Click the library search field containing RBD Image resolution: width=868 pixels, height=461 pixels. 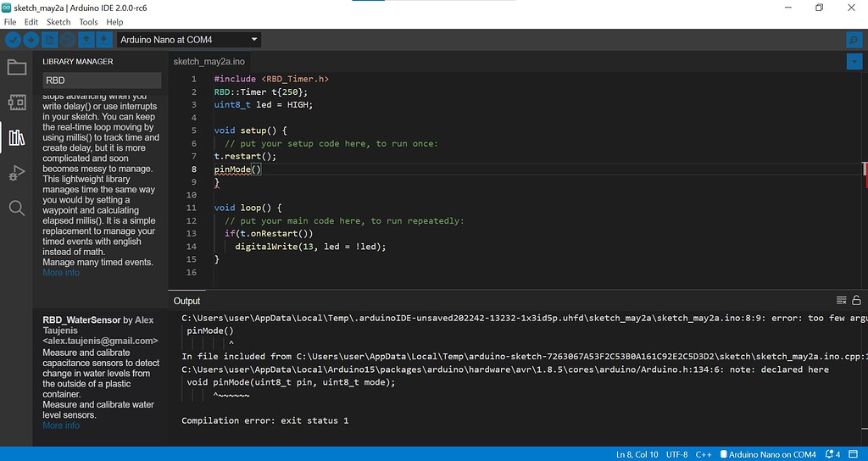click(x=102, y=81)
